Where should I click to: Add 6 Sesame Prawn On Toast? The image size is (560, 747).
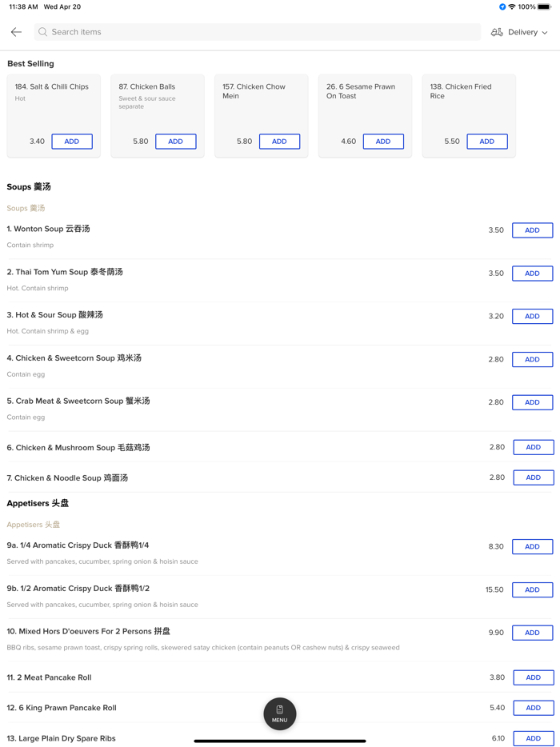[x=383, y=142]
